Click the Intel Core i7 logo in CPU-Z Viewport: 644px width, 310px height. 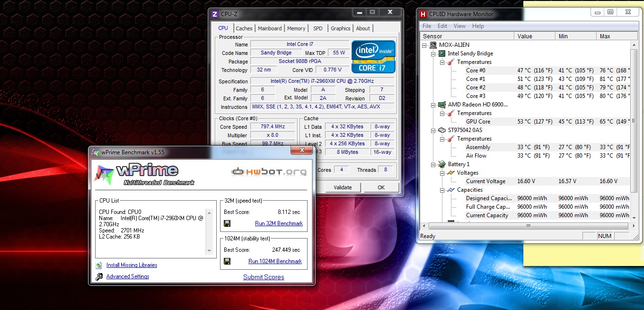coord(373,56)
